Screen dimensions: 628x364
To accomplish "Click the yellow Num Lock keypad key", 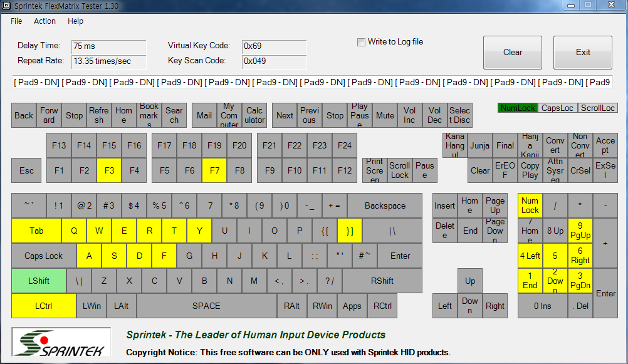I will [530, 206].
